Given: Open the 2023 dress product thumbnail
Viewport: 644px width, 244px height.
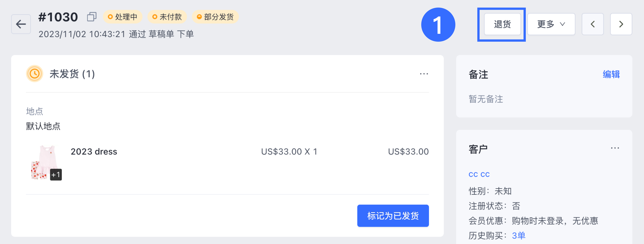Looking at the screenshot, I should (x=44, y=162).
